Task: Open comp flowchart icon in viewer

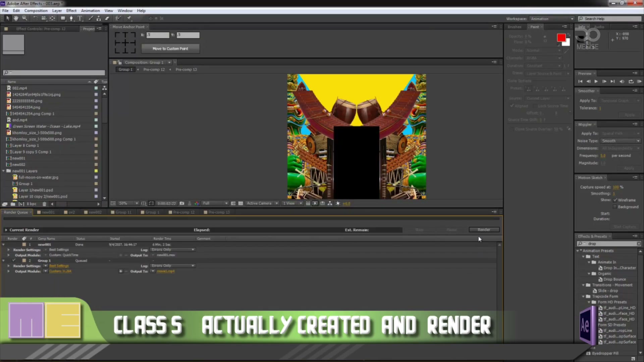Action: click(330, 203)
